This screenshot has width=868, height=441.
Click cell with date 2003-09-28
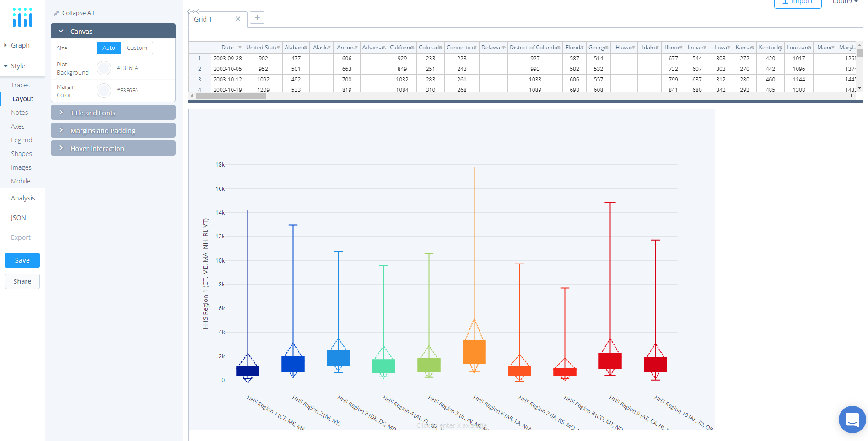click(x=227, y=59)
